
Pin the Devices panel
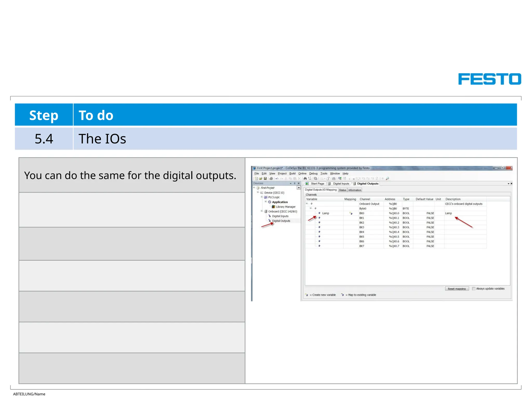click(x=295, y=183)
